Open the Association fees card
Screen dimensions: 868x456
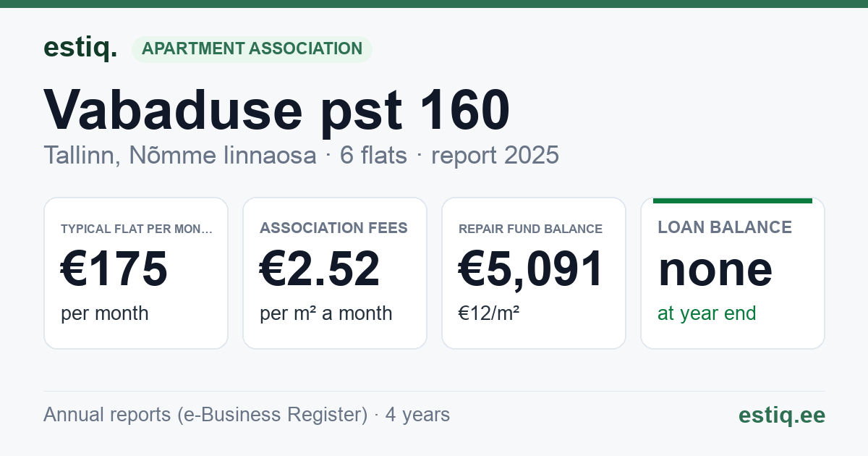[335, 273]
